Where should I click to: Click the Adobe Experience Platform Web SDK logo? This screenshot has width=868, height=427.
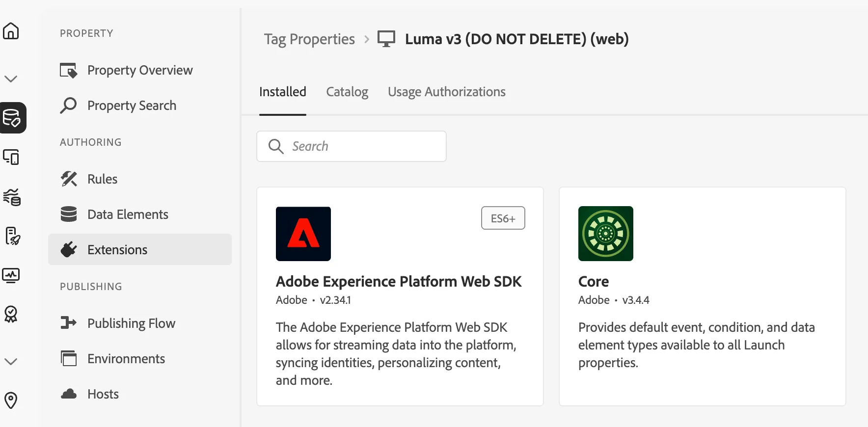tap(303, 234)
